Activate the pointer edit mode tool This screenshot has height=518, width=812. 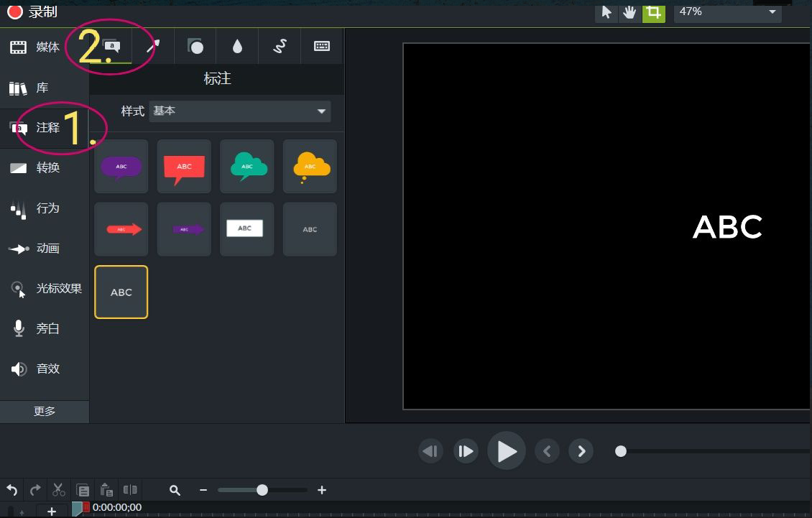[606, 12]
